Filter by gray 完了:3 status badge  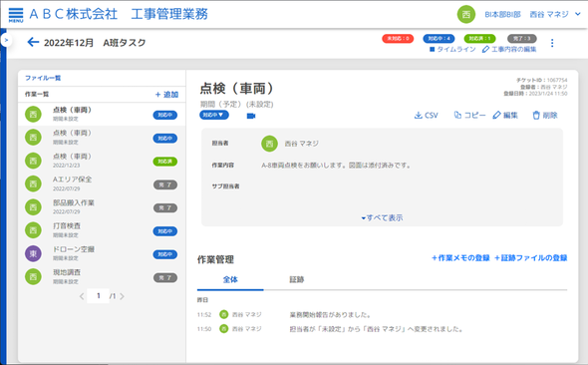point(522,38)
